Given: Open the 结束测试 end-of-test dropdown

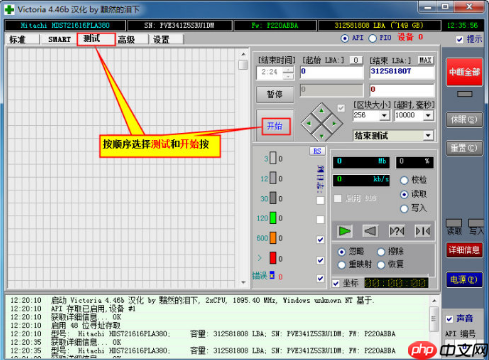Looking at the screenshot, I should pos(428,136).
